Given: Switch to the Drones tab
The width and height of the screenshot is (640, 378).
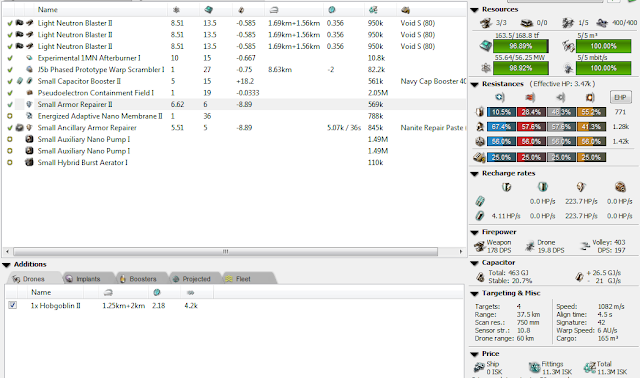Looking at the screenshot, I should [x=33, y=279].
